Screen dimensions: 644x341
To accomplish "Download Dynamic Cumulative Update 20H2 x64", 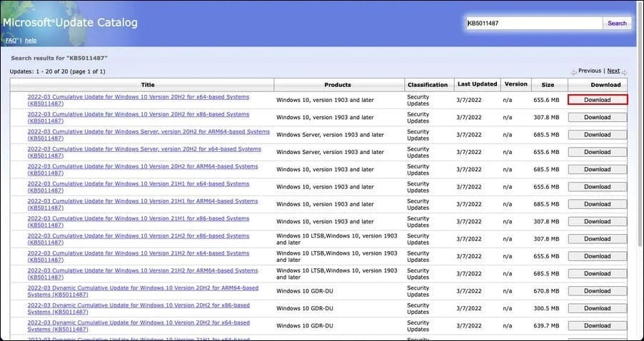I will pyautogui.click(x=598, y=325).
